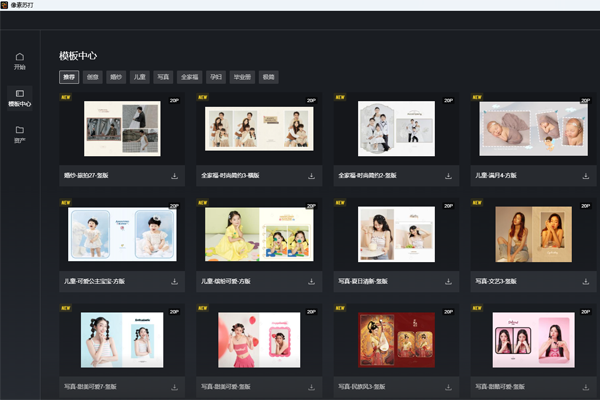Click download icon for 写真-民族风3
This screenshot has width=600, height=400.
[x=447, y=385]
